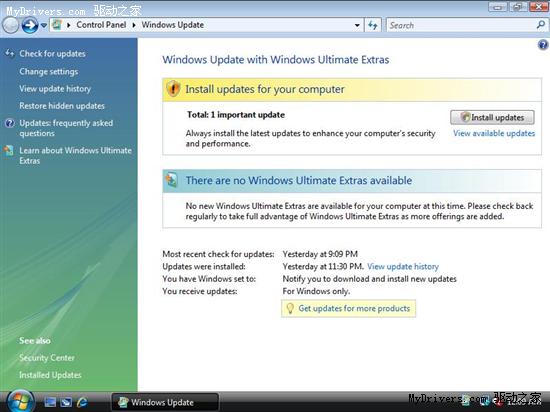The image size is (550, 412).
Task: Click the Install updates button
Action: 492,117
